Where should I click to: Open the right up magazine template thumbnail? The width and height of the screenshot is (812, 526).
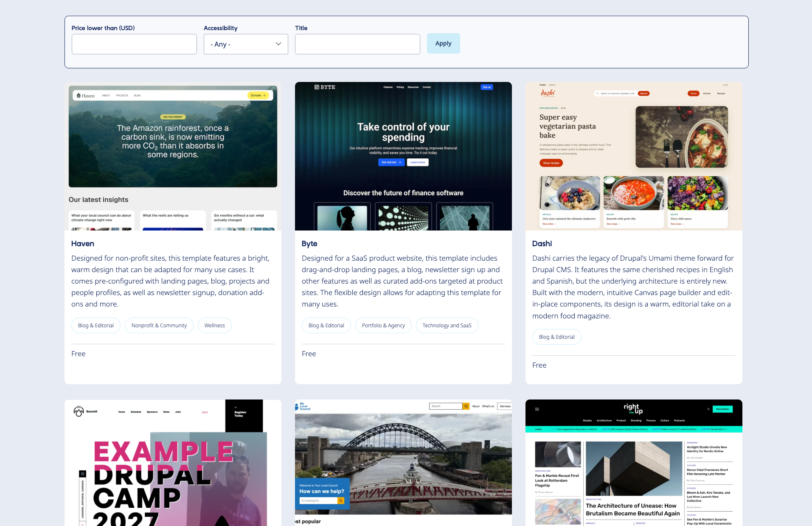pyautogui.click(x=634, y=463)
